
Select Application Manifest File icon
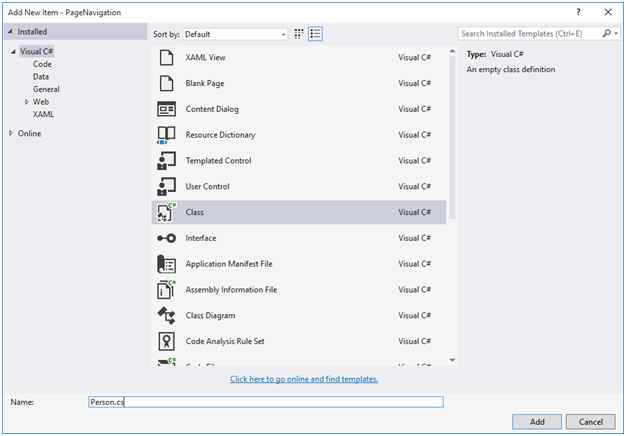[x=166, y=264]
